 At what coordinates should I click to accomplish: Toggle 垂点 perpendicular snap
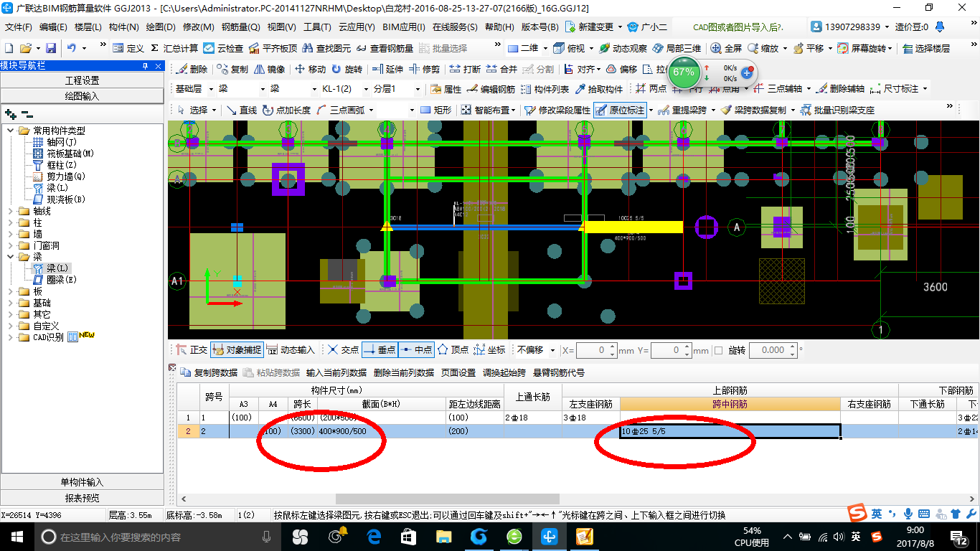(x=380, y=350)
